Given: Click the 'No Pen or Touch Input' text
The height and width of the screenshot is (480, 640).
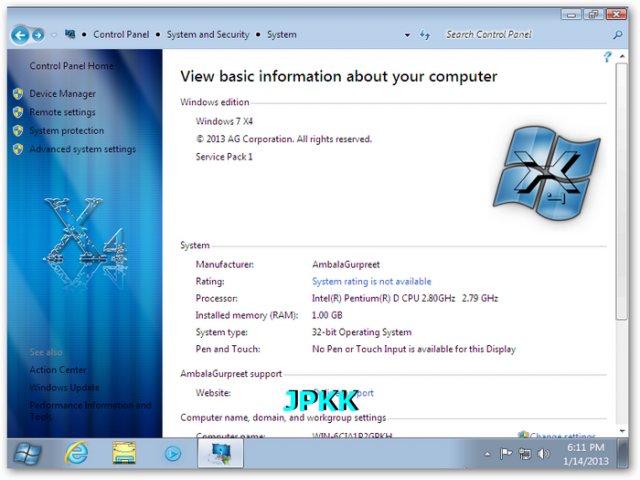Looking at the screenshot, I should 414,349.
